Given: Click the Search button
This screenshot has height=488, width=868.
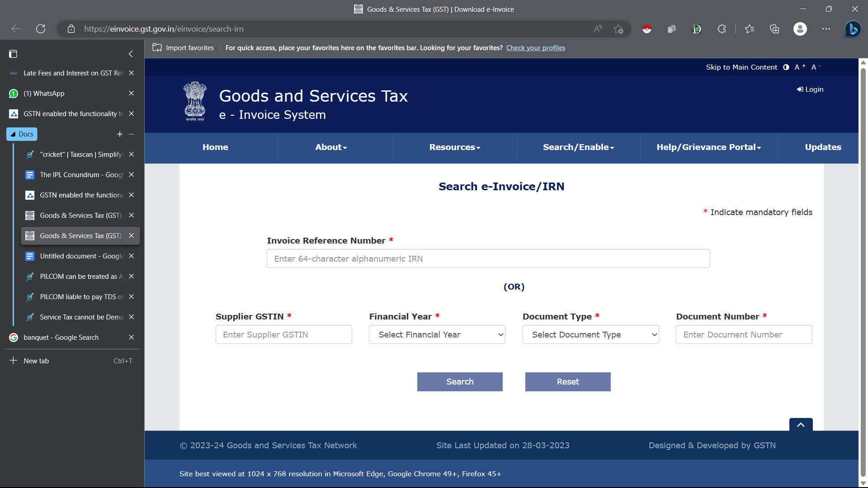Looking at the screenshot, I should point(460,382).
